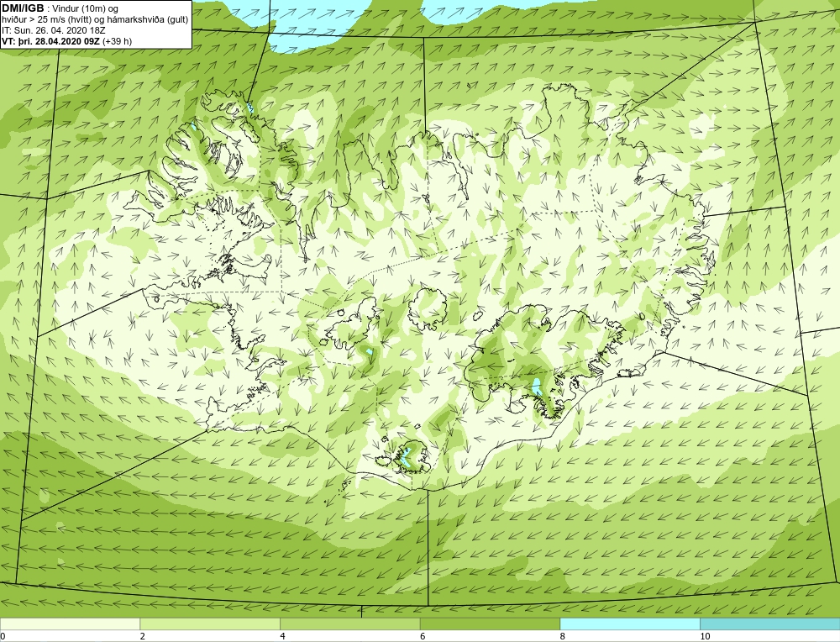Click the legend value label '10'
Screen dimensions: 840x642
pos(705,636)
